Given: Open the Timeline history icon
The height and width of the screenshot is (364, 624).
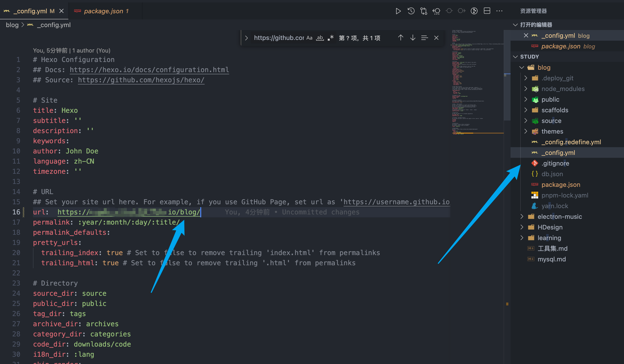Looking at the screenshot, I should pos(411,11).
